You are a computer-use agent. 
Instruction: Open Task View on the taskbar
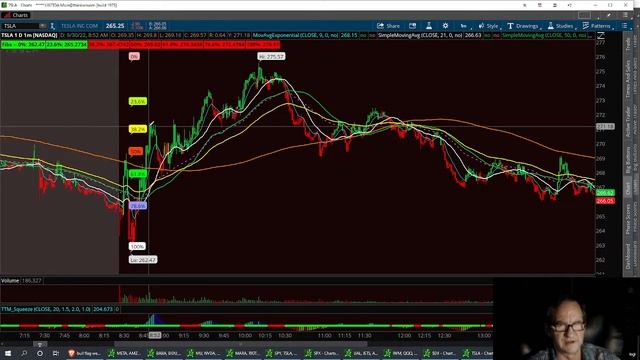tap(56, 353)
